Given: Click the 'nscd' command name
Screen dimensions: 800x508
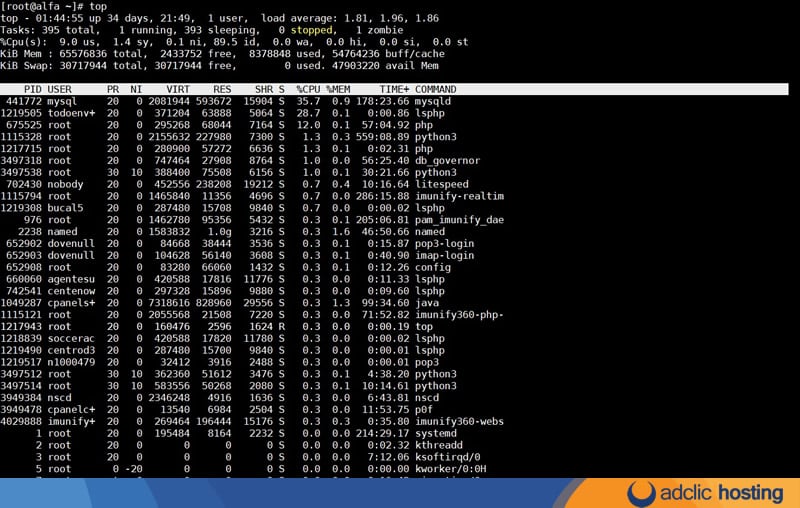Looking at the screenshot, I should (x=427, y=398).
